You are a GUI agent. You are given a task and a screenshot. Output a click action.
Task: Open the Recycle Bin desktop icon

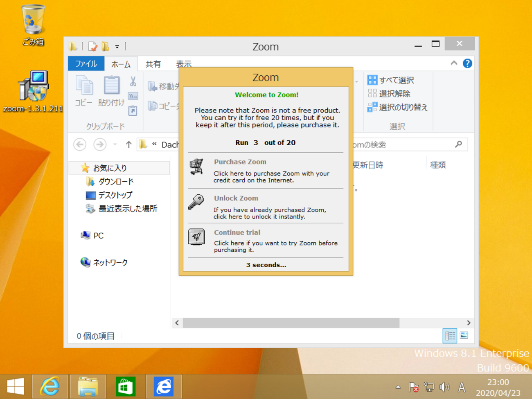tap(33, 25)
